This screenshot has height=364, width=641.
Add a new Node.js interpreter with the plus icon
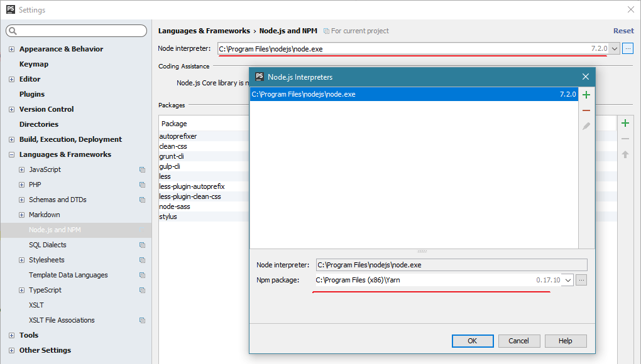point(586,95)
